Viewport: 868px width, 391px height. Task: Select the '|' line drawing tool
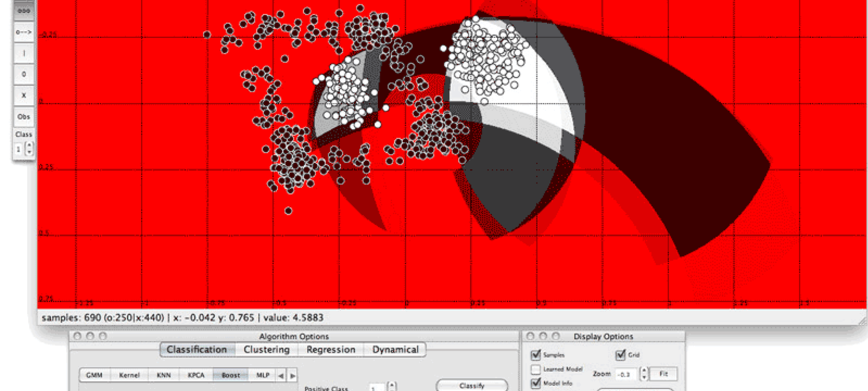pos(24,53)
